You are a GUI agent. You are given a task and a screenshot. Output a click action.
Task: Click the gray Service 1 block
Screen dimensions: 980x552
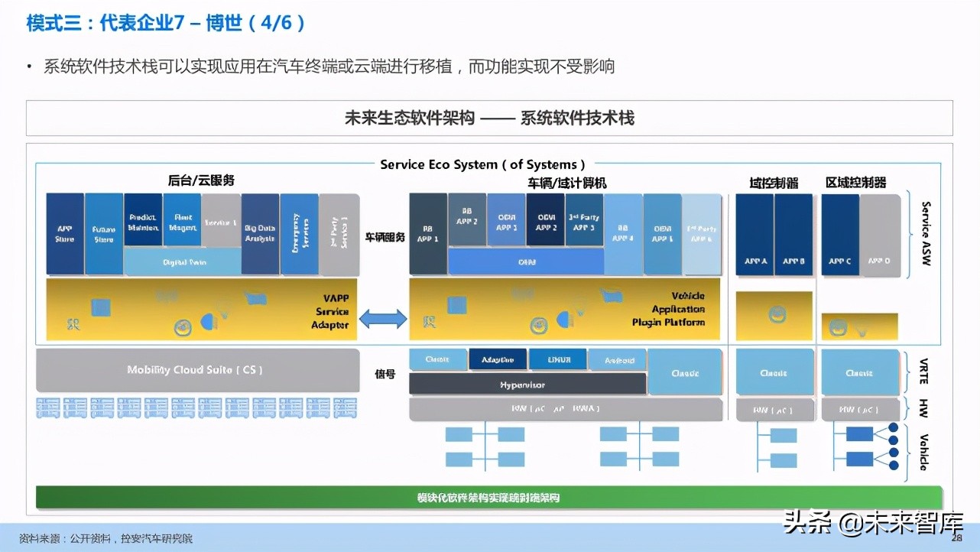pyautogui.click(x=221, y=220)
